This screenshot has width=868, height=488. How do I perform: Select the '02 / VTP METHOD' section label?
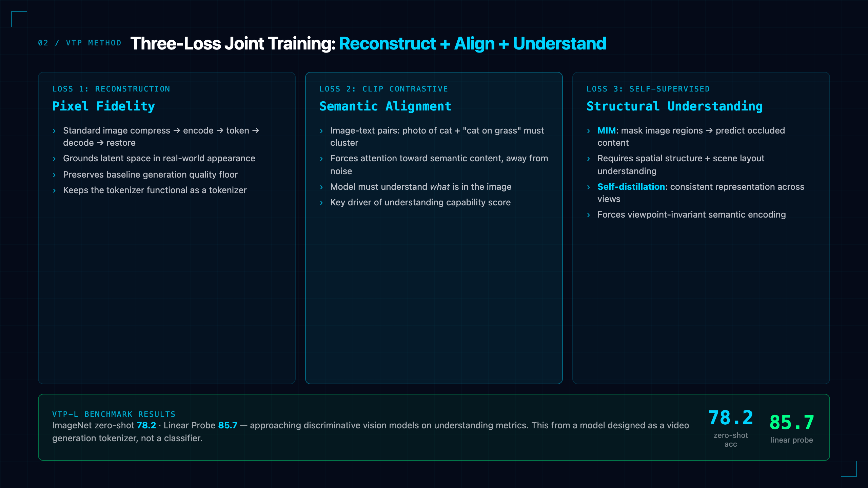tap(80, 43)
